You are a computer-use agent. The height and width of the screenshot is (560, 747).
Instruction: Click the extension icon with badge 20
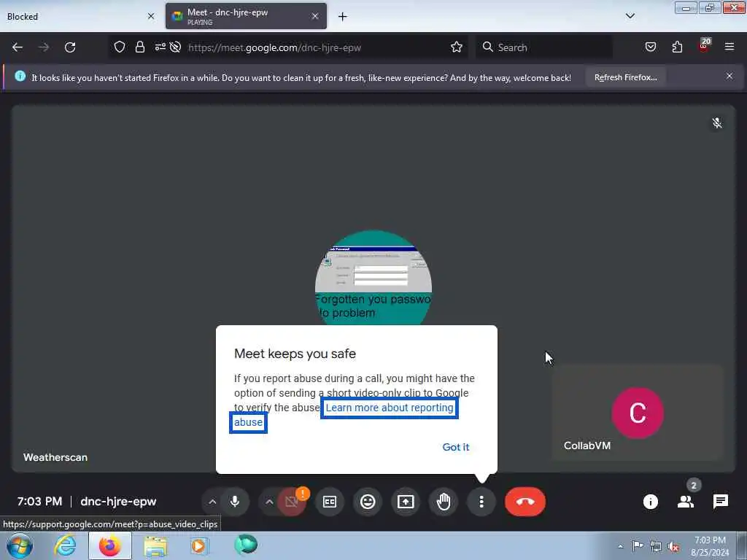(704, 46)
